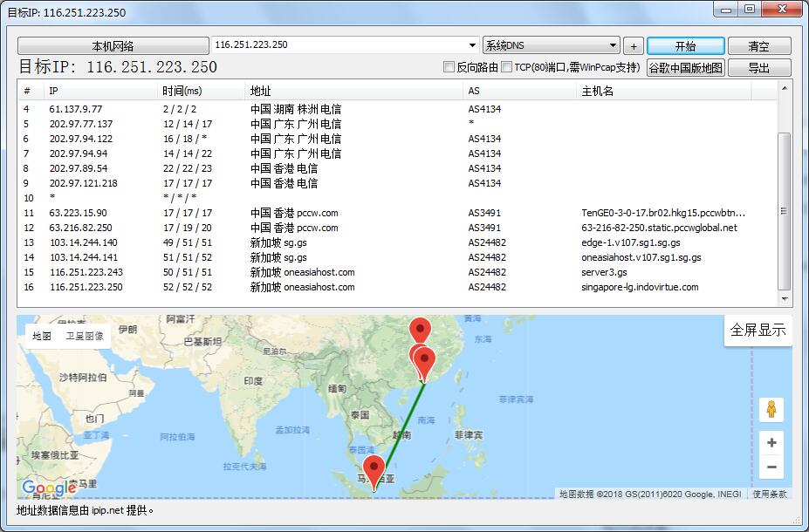The height and width of the screenshot is (532, 809).
Task: Zoom in using the map plus icon
Action: point(771,443)
